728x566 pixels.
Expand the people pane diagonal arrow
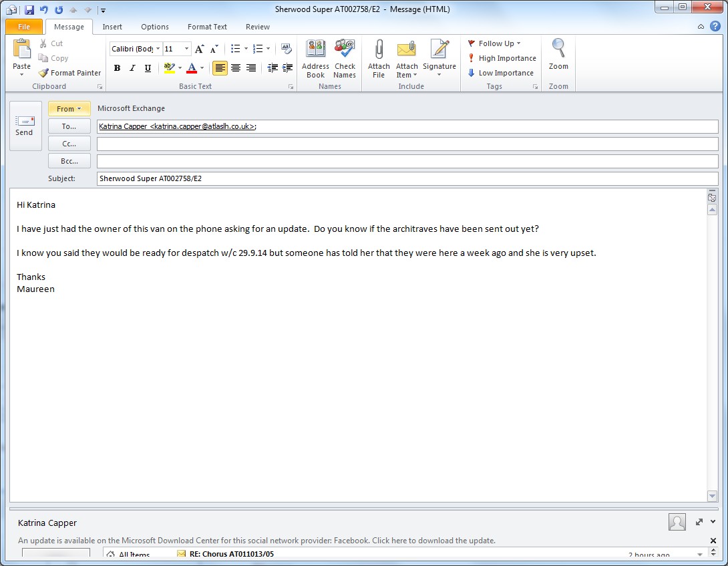coord(699,522)
